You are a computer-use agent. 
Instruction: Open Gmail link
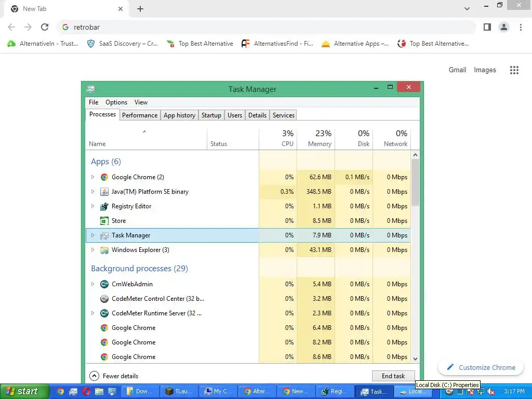(457, 70)
